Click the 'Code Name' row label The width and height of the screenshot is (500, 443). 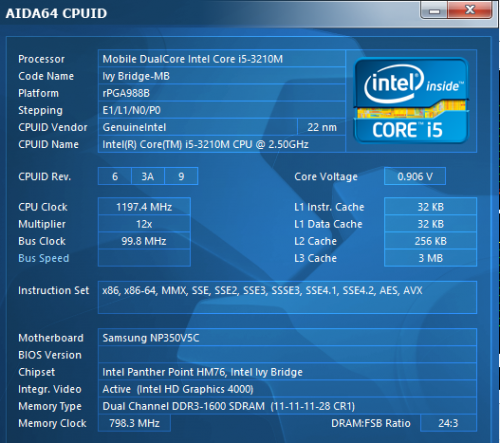[46, 76]
